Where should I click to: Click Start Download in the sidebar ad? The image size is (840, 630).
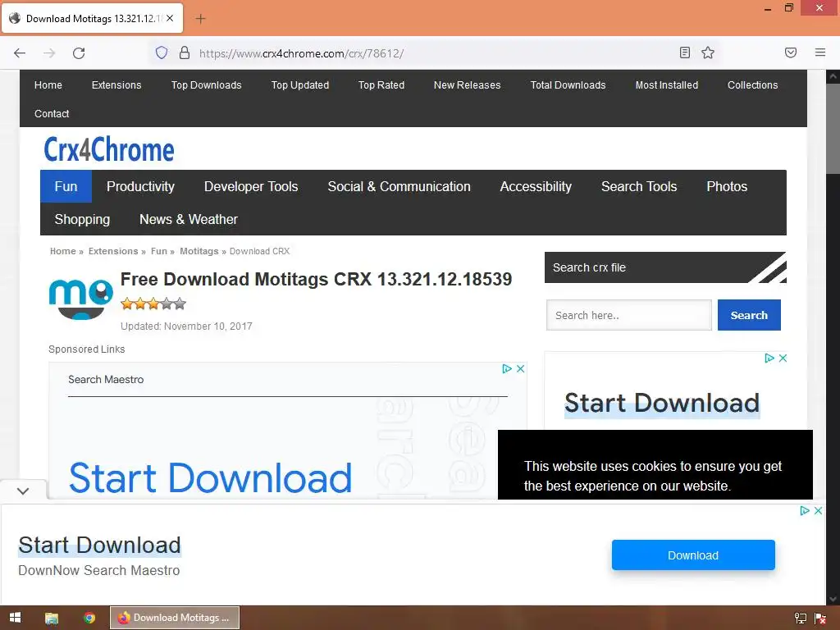[x=662, y=404]
